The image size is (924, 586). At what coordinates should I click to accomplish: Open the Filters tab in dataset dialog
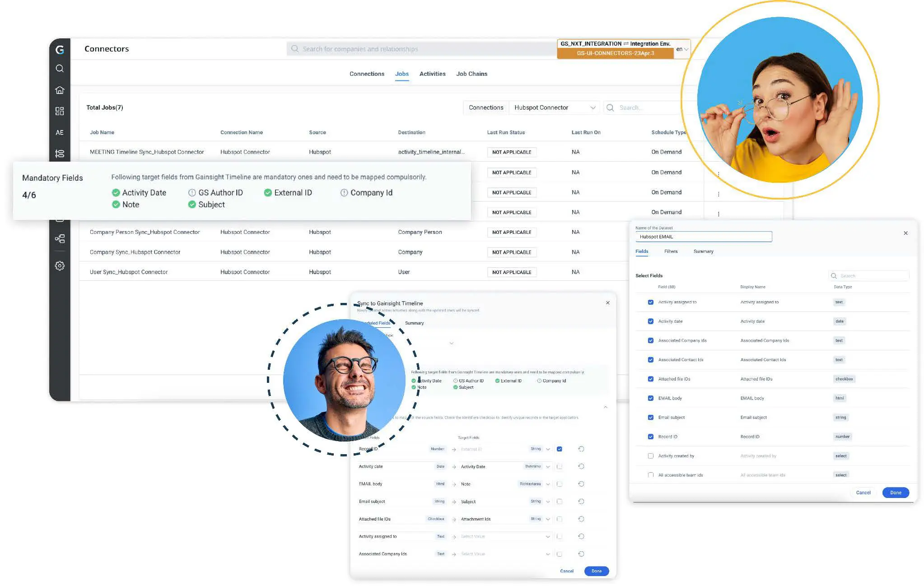click(x=671, y=251)
